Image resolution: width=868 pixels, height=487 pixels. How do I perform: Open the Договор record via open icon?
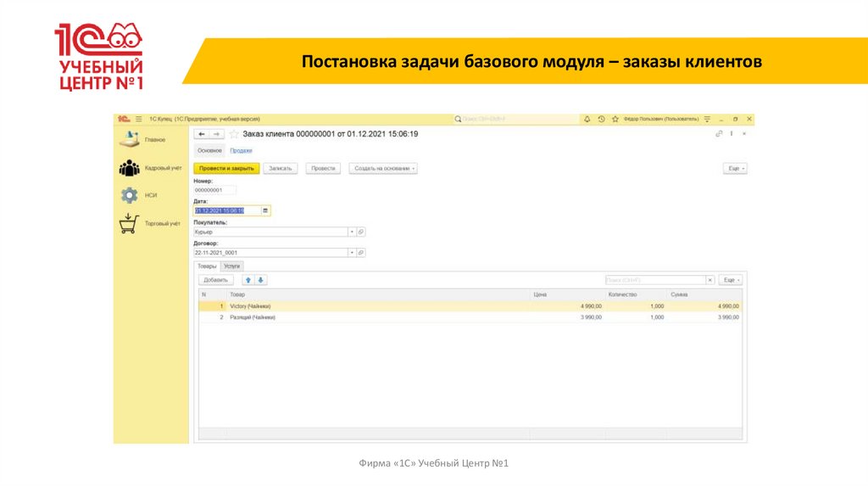point(361,253)
